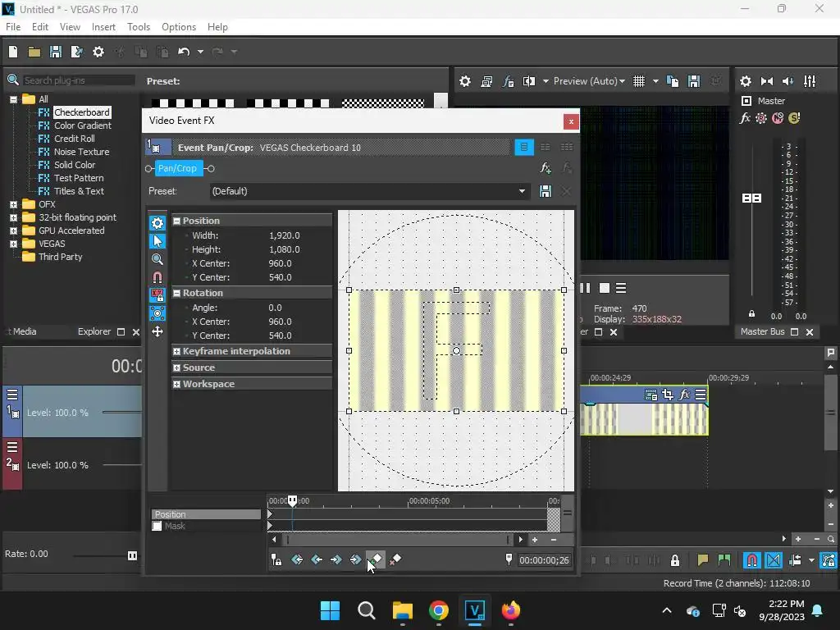Toggle Size About Center in Pan/Crop
This screenshot has width=840, height=630.
pos(157,313)
